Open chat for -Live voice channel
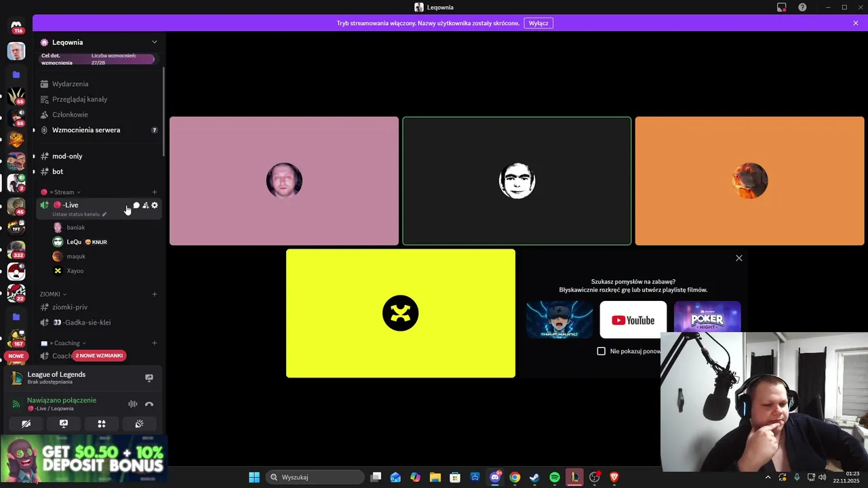 pyautogui.click(x=136, y=205)
